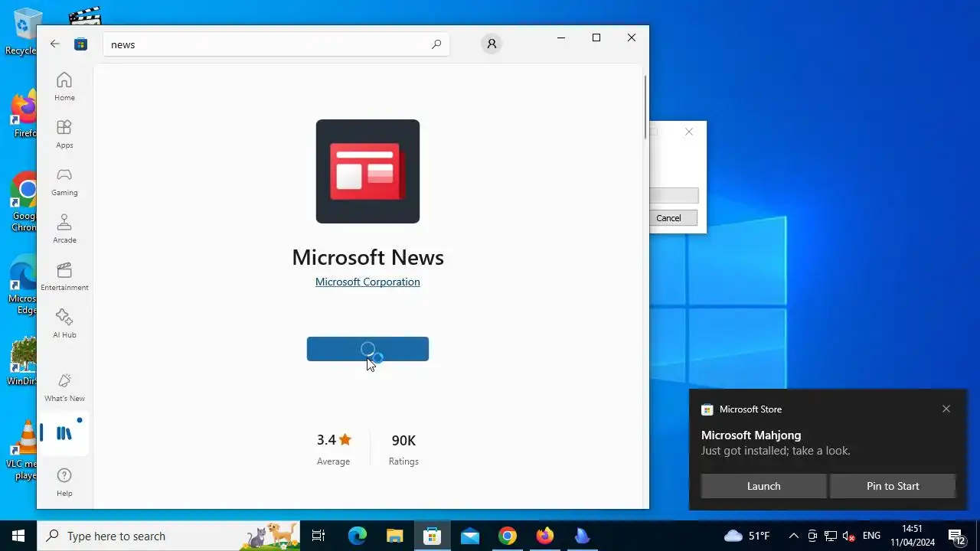Click the Microsoft Store taskbar icon

pyautogui.click(x=433, y=536)
